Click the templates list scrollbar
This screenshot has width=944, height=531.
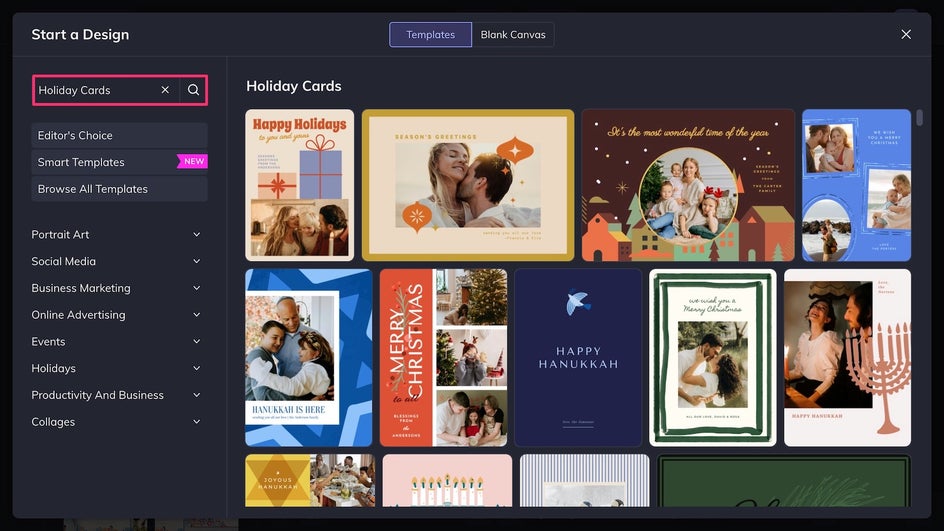[919, 117]
